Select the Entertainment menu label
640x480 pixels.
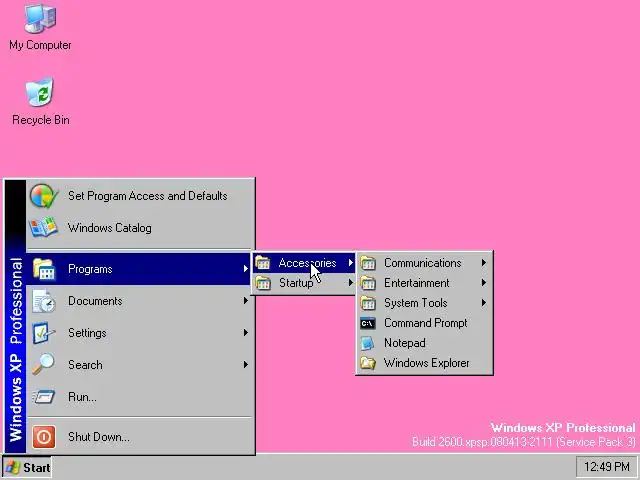[417, 282]
